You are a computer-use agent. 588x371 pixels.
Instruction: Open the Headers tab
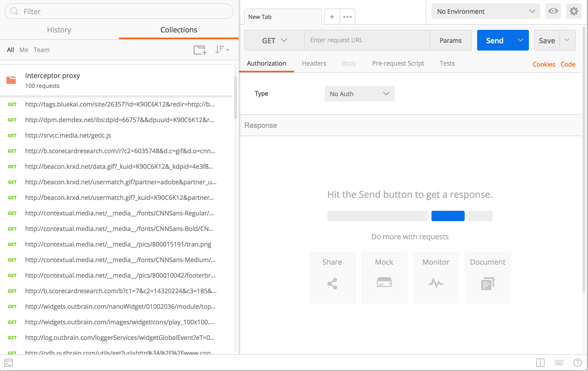tap(314, 64)
